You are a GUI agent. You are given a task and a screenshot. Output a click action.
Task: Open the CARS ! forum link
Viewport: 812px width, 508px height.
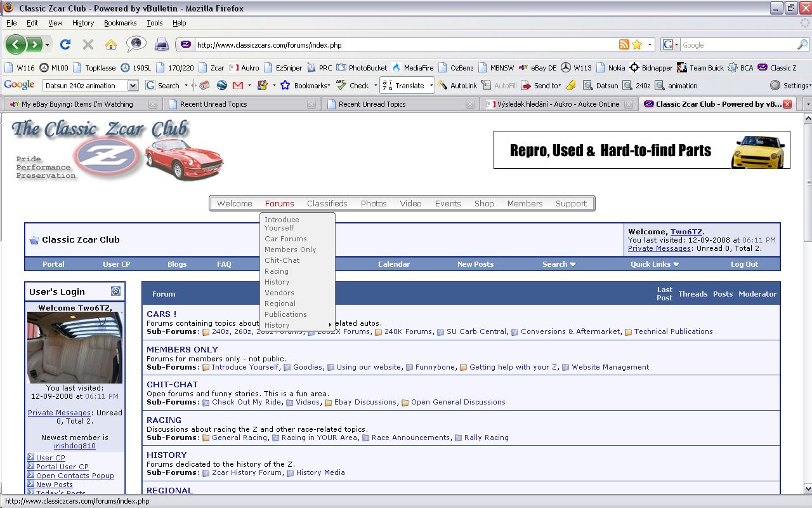162,314
